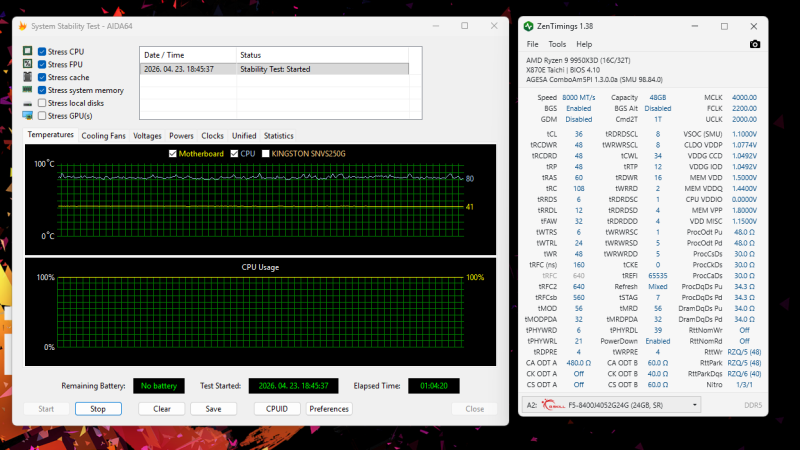Select the Stability Test: Started log row

point(274,69)
